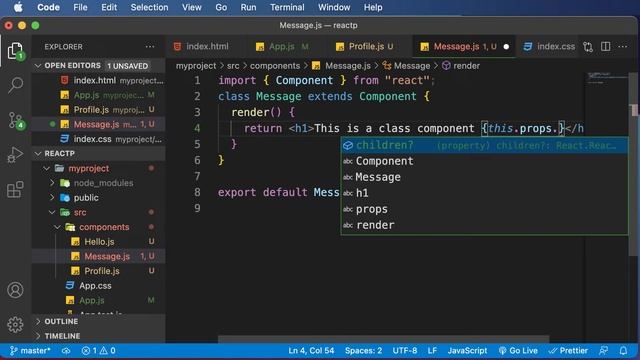Open the File menu
640x360 pixels.
(x=80, y=7)
